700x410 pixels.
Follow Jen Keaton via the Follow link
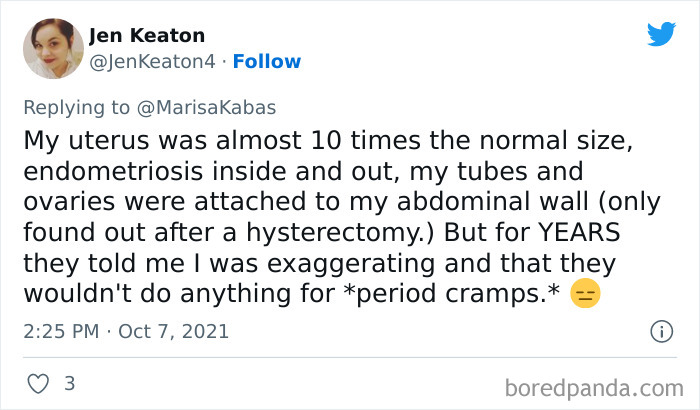[267, 61]
